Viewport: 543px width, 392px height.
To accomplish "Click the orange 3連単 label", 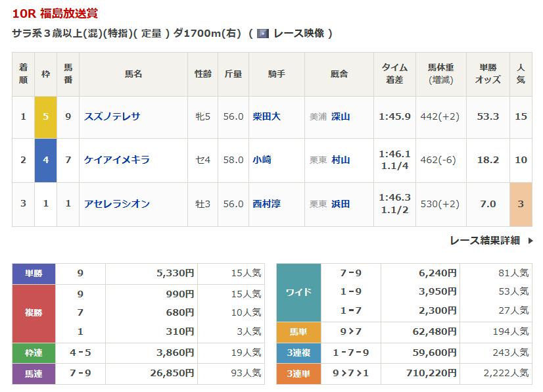I will (298, 374).
